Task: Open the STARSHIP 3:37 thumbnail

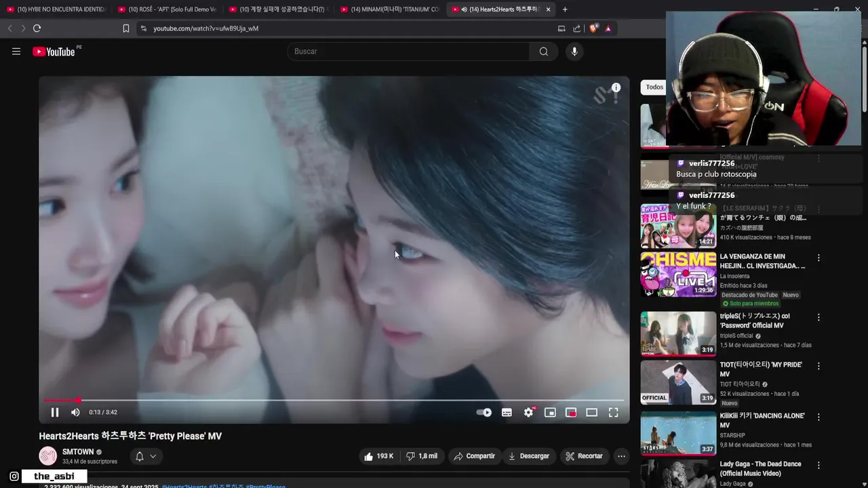Action: pos(678,433)
